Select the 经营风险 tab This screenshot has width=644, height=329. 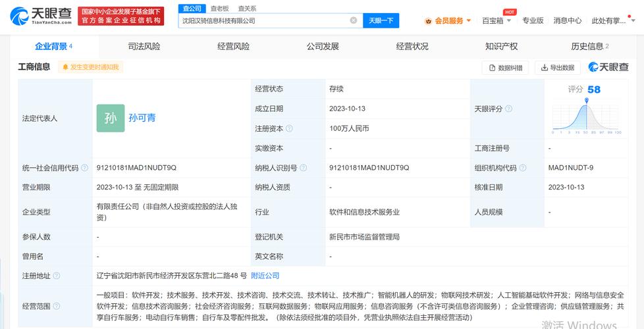coord(233,46)
